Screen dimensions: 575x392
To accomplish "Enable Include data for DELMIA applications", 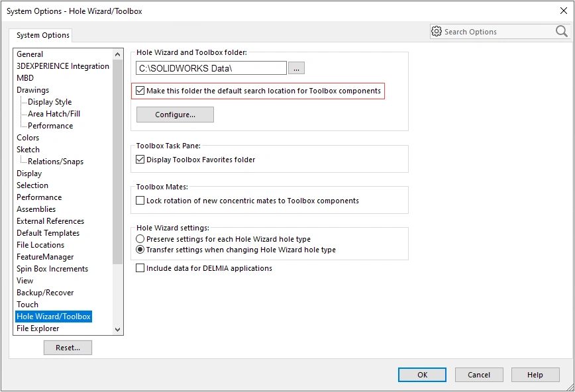I will tap(140, 268).
